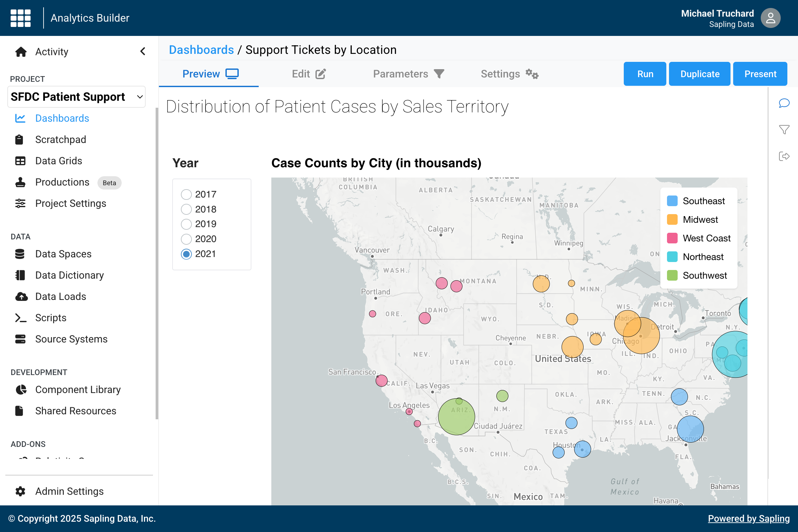
Task: Switch to the Edit tab
Action: click(x=309, y=74)
